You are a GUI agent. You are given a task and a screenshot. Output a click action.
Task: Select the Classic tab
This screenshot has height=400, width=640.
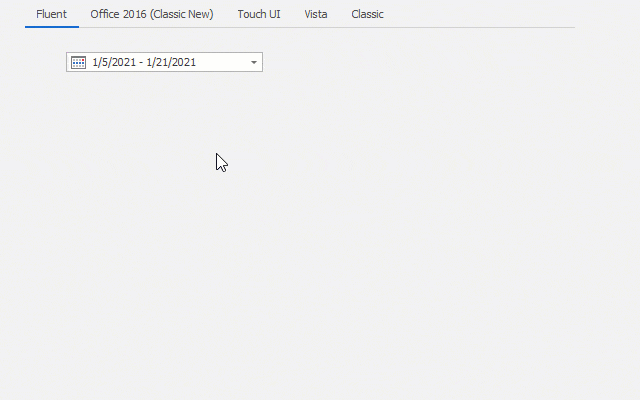pos(367,14)
